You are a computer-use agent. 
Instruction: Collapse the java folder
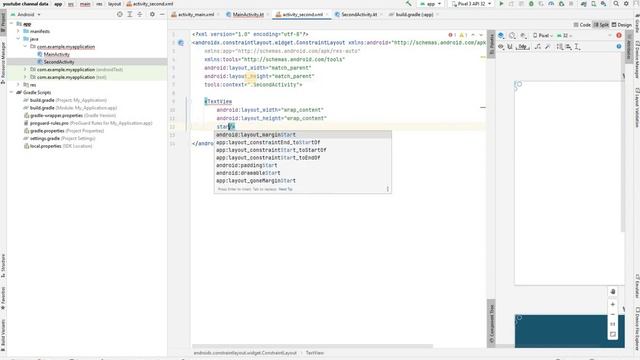point(18,39)
